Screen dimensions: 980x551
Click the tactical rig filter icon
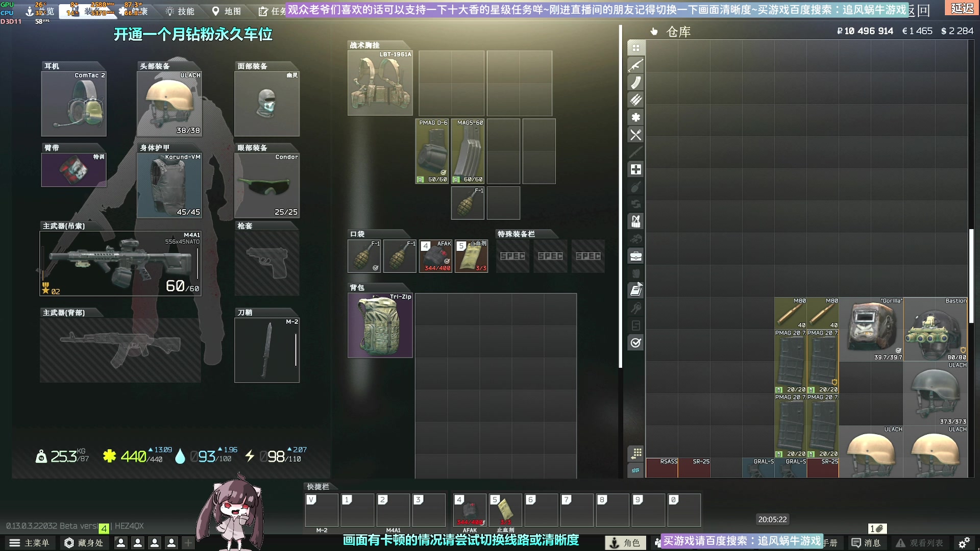coord(635,221)
